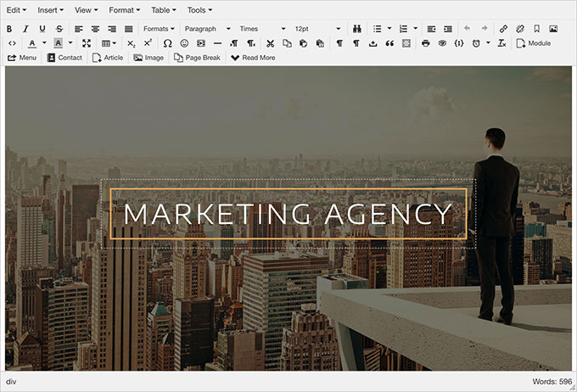
Task: Redo the last edit
Action: [x=485, y=29]
